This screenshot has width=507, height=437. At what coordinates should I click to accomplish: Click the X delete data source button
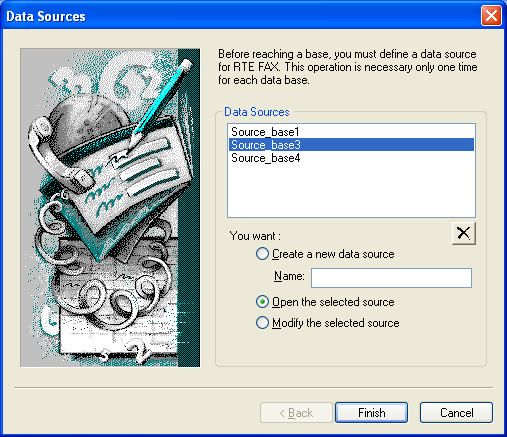pyautogui.click(x=463, y=233)
